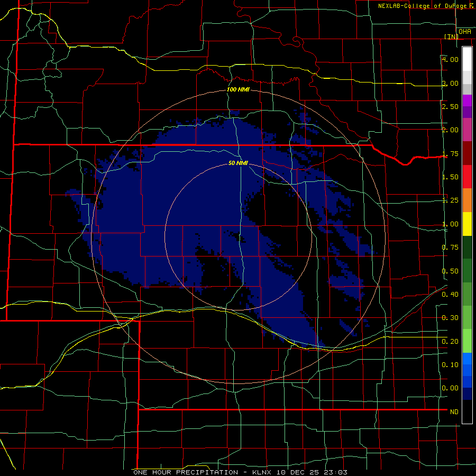476x476 pixels.
Task: Click the OHA product code label
Action: tap(465, 32)
